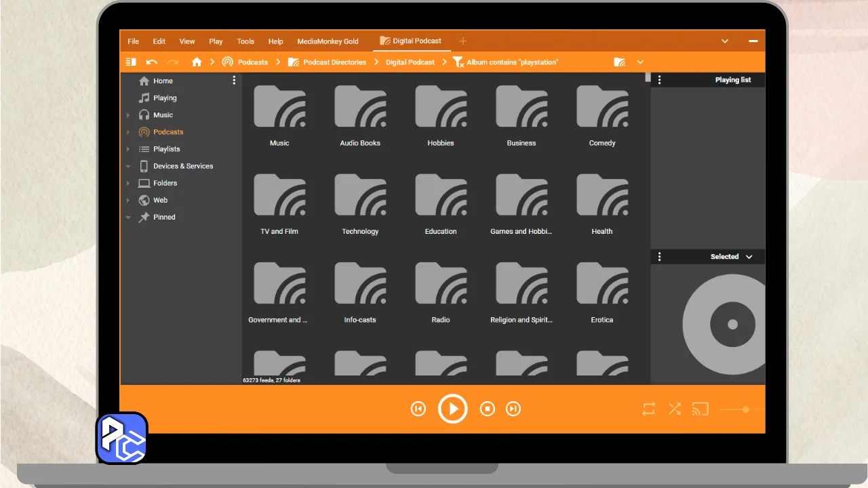
Task: Toggle repeat mode
Action: click(649, 409)
